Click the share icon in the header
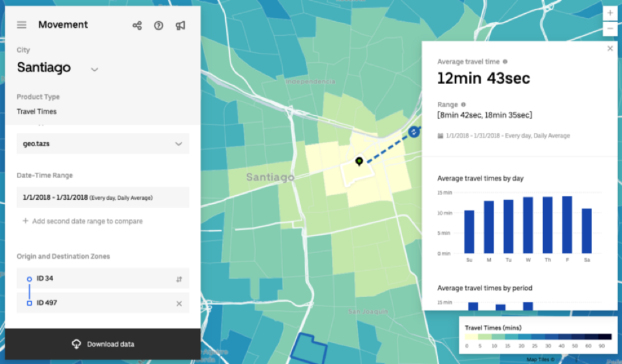 (137, 26)
